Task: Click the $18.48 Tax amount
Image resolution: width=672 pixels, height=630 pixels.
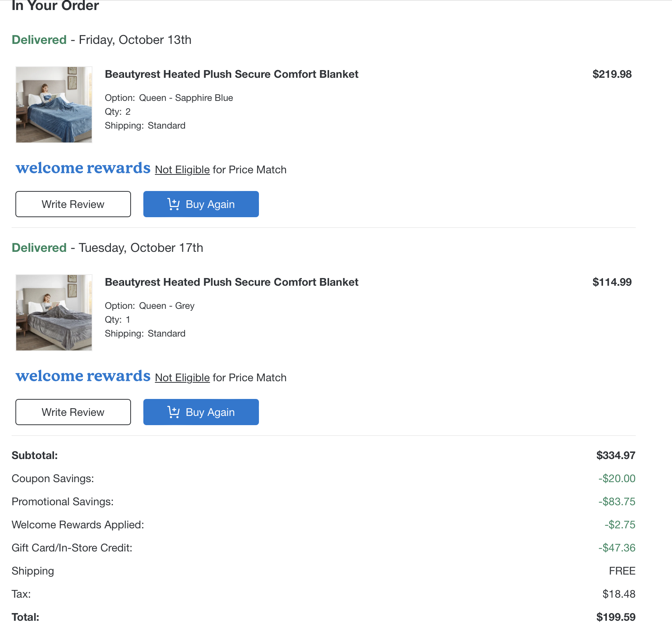Action: click(619, 594)
